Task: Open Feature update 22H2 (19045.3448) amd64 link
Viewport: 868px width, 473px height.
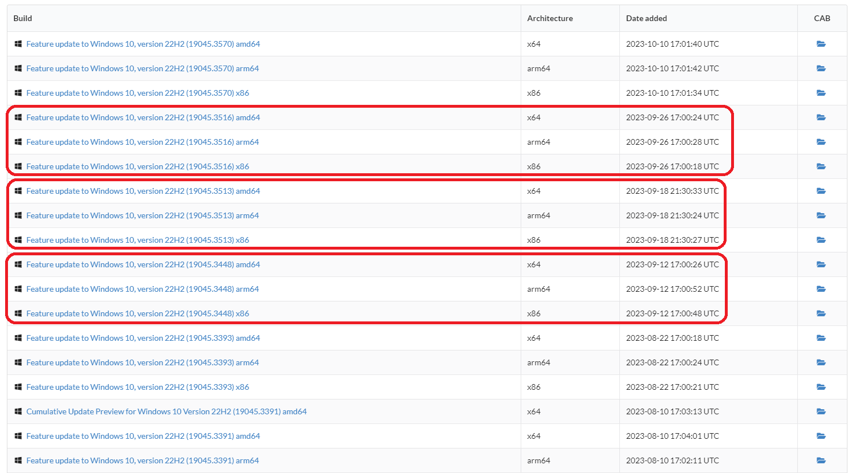Action: pos(143,264)
